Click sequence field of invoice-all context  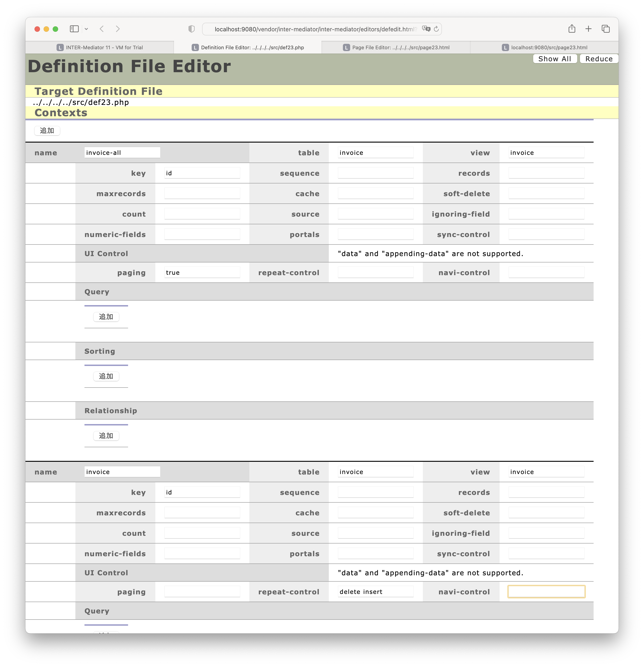tap(376, 173)
